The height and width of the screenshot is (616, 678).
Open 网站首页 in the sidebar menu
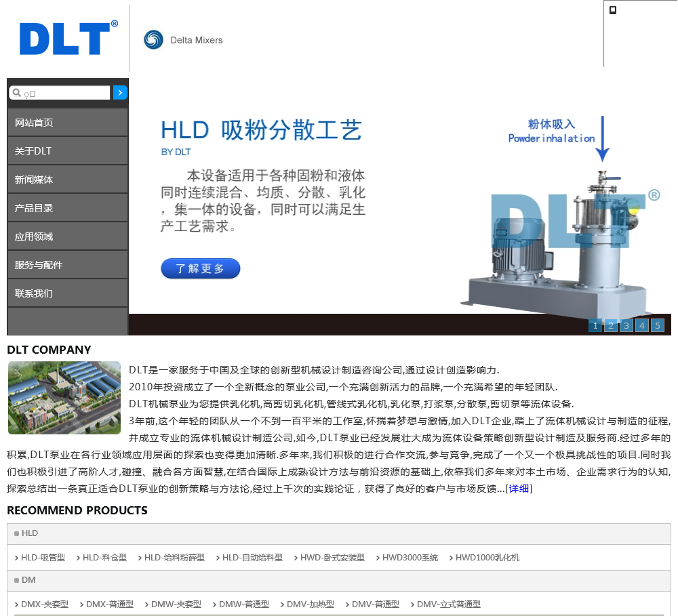[67, 123]
